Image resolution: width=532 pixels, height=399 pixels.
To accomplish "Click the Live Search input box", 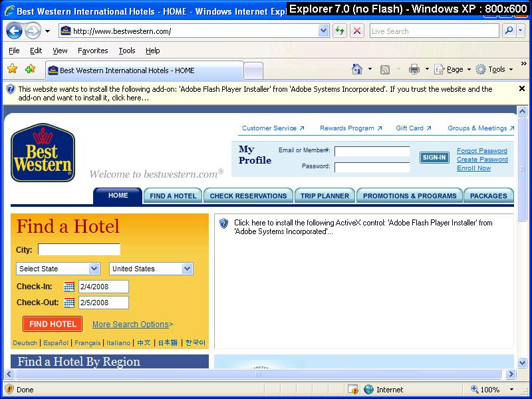I will tap(434, 31).
